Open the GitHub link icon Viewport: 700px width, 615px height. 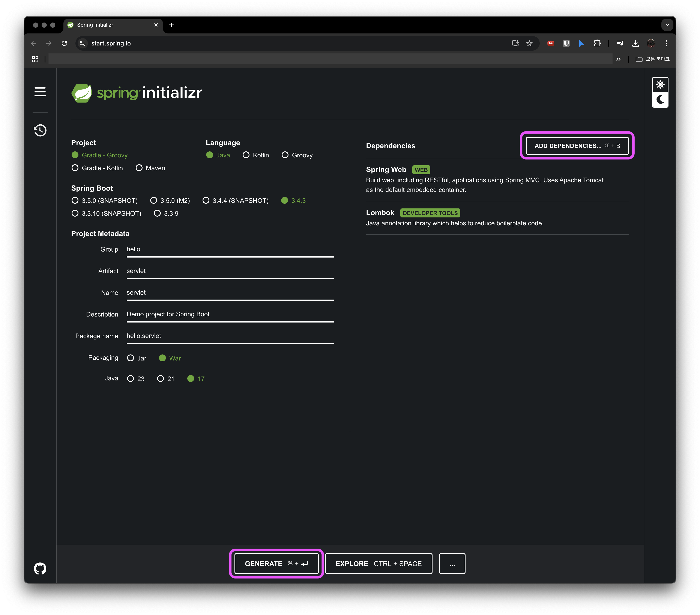pos(40,569)
